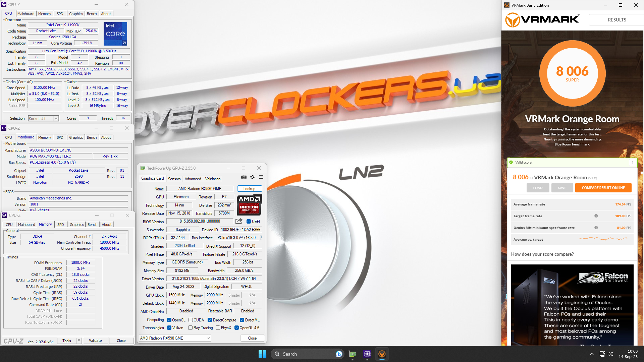Click the Validate button in CPU-Z
644x362 pixels.
tap(95, 341)
